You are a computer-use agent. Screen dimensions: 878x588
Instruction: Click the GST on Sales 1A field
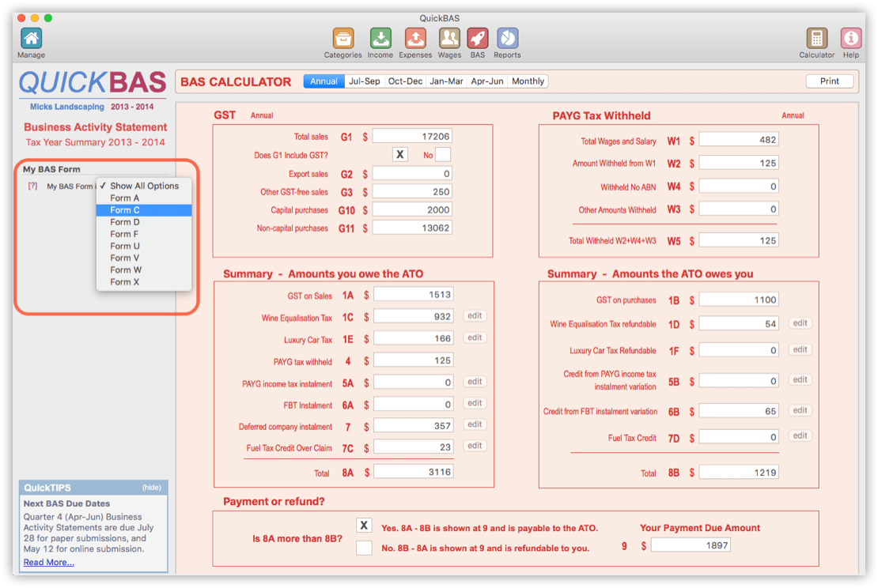coord(414,294)
